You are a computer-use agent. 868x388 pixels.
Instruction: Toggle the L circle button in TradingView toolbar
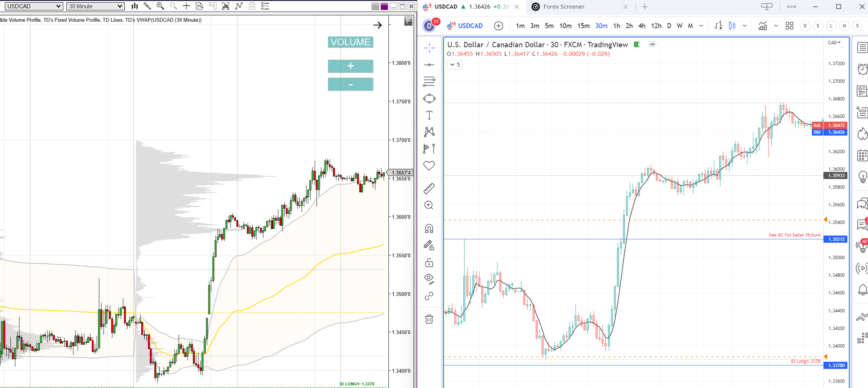coord(831,26)
